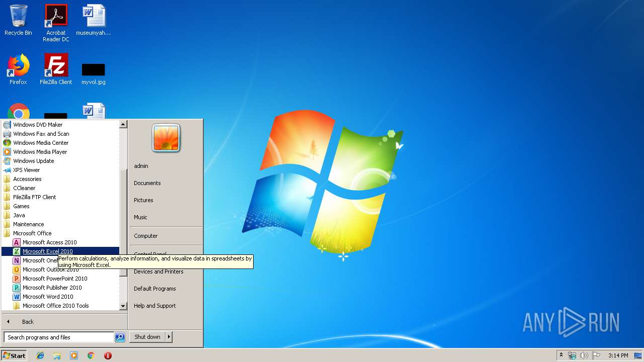The image size is (644, 362).
Task: Click Windows Media Player taskbar icon
Action: tap(74, 355)
